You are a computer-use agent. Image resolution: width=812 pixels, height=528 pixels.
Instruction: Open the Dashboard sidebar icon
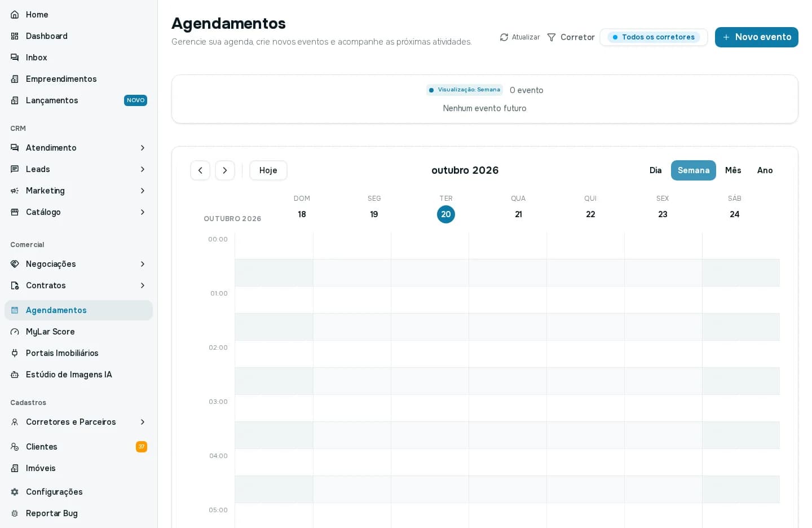point(15,36)
